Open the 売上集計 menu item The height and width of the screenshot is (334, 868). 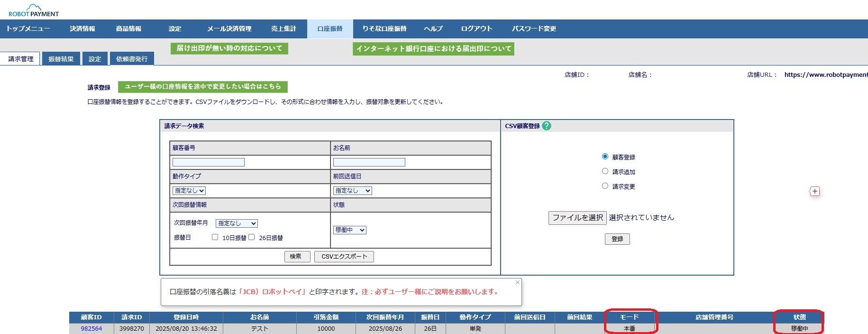[x=283, y=28]
